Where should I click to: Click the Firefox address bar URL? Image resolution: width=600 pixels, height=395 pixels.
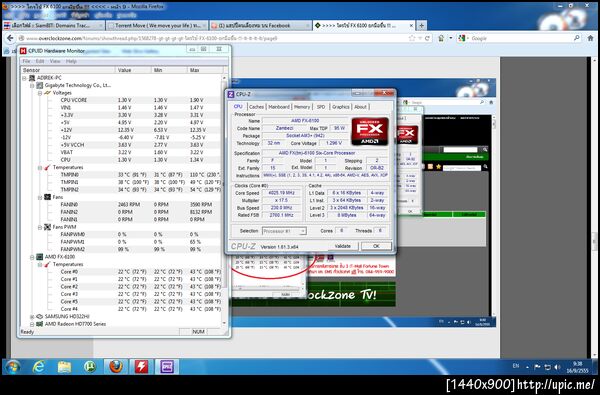pyautogui.click(x=151, y=38)
